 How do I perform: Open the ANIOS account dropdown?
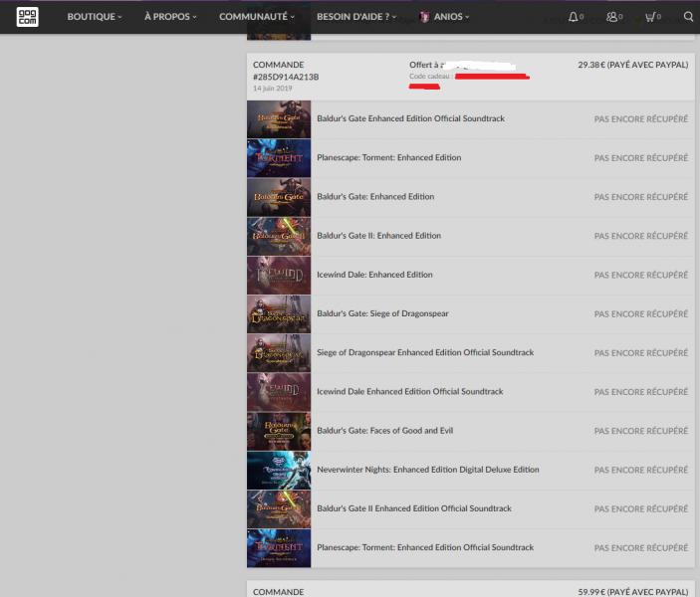point(451,17)
